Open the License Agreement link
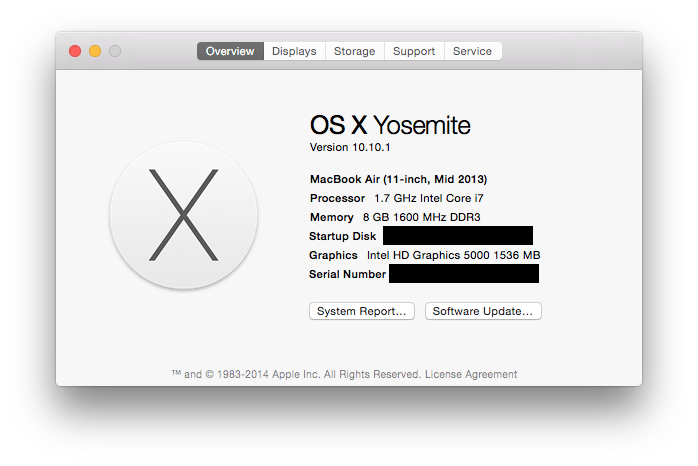Screen dimensions: 698x466 coord(471,374)
